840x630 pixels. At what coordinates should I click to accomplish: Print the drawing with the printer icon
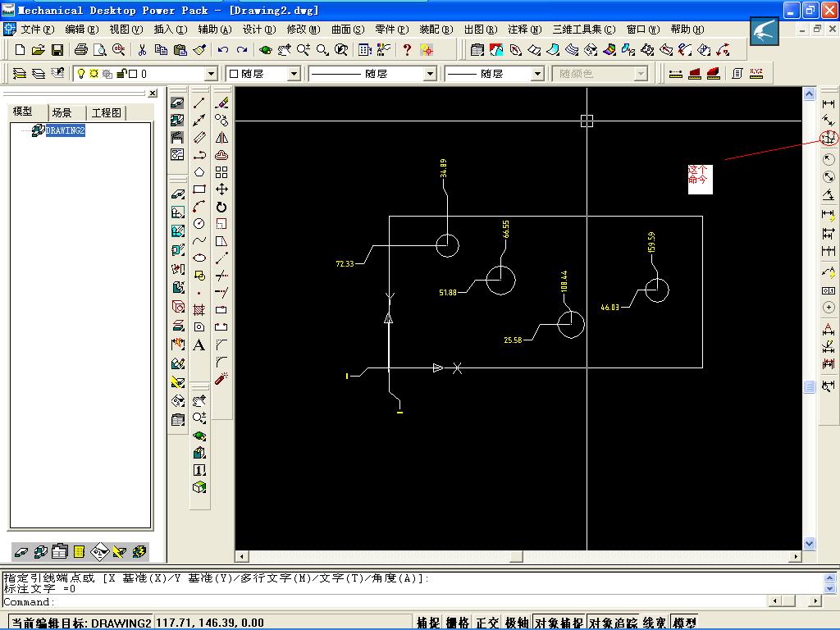[x=81, y=50]
